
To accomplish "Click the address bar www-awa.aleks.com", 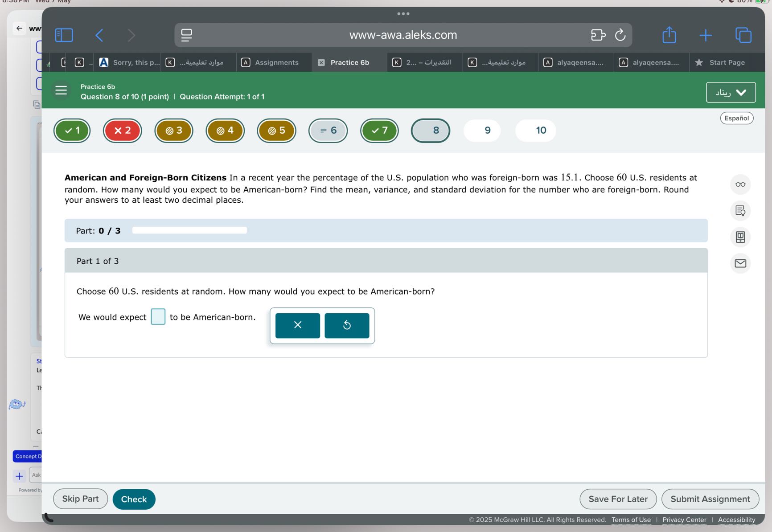I will tap(403, 35).
